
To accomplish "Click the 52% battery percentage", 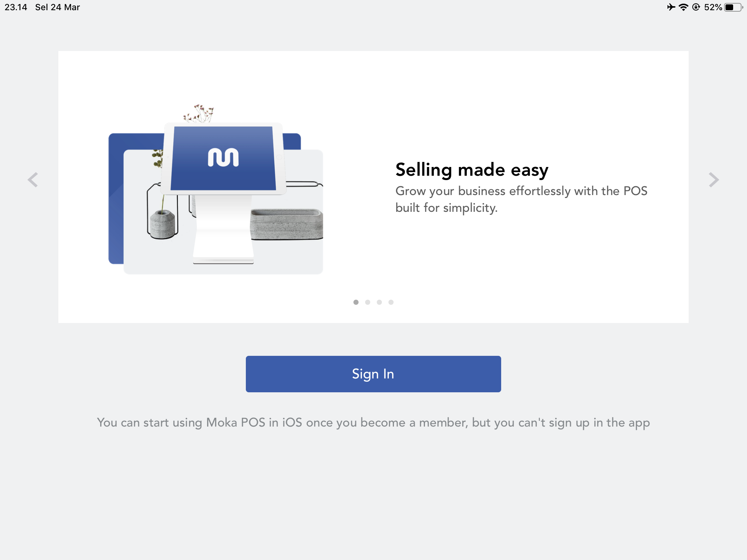I will tap(713, 7).
